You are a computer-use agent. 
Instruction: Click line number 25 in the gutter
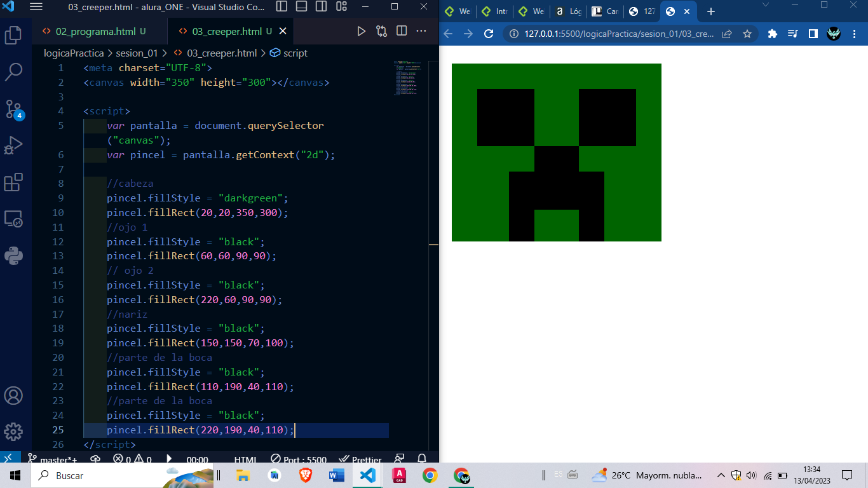[x=58, y=430]
